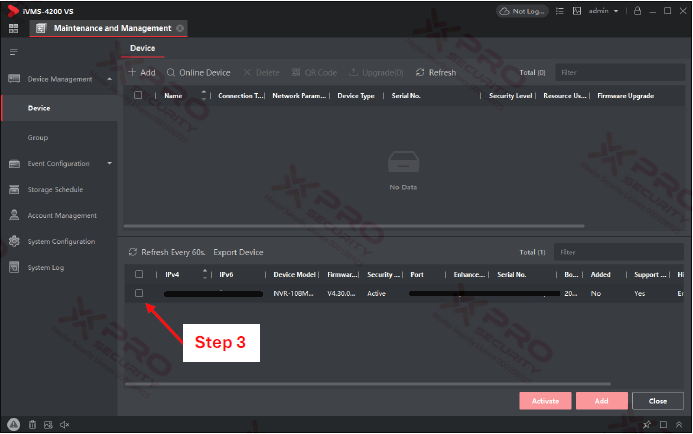Click the Security Level column header
This screenshot has width=693, height=434.
pos(510,95)
